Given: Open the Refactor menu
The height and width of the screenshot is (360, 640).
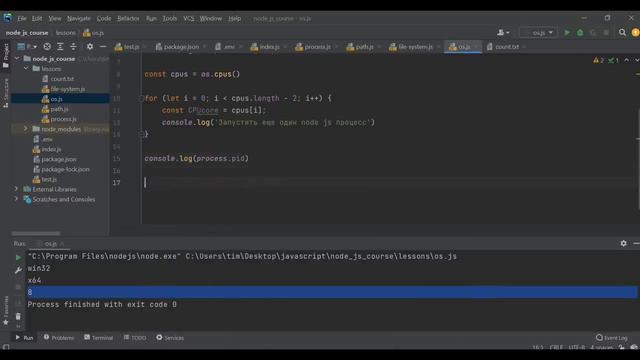Looking at the screenshot, I should [128, 18].
